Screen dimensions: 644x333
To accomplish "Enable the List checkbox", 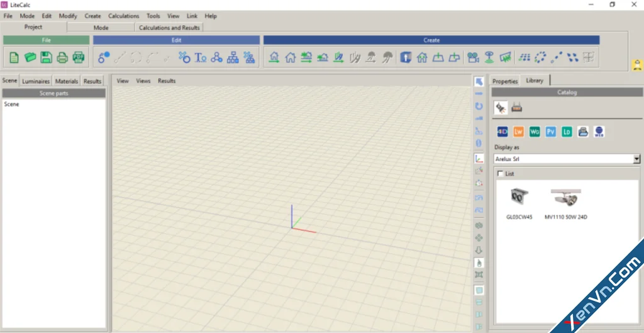I will pos(500,174).
